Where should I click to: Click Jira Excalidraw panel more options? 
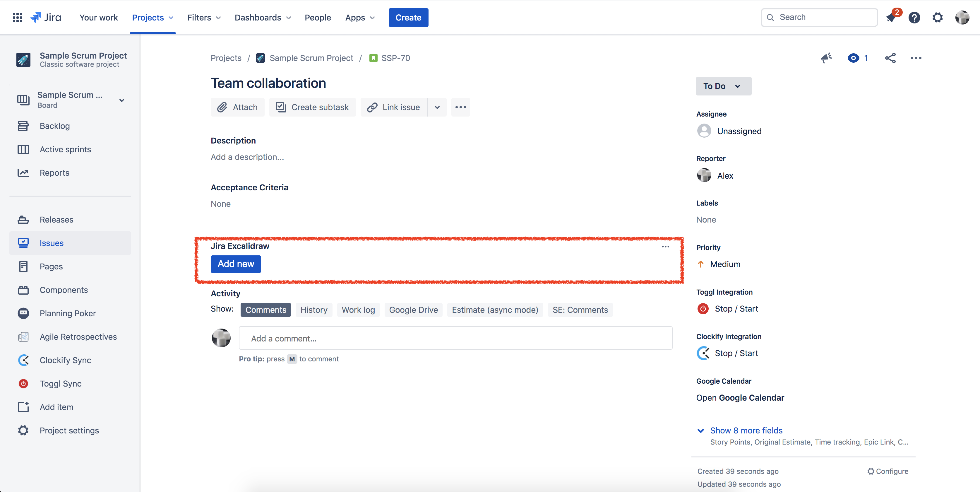click(665, 247)
